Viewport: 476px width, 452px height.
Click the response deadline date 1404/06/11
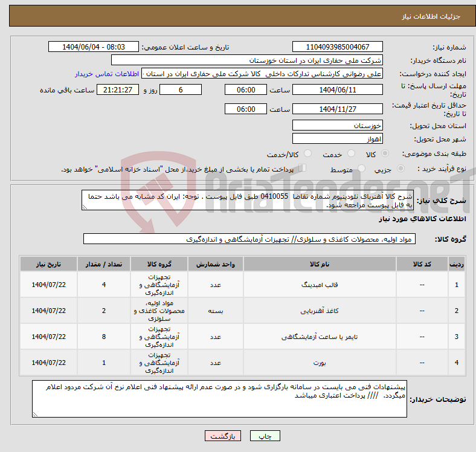tap(338, 89)
